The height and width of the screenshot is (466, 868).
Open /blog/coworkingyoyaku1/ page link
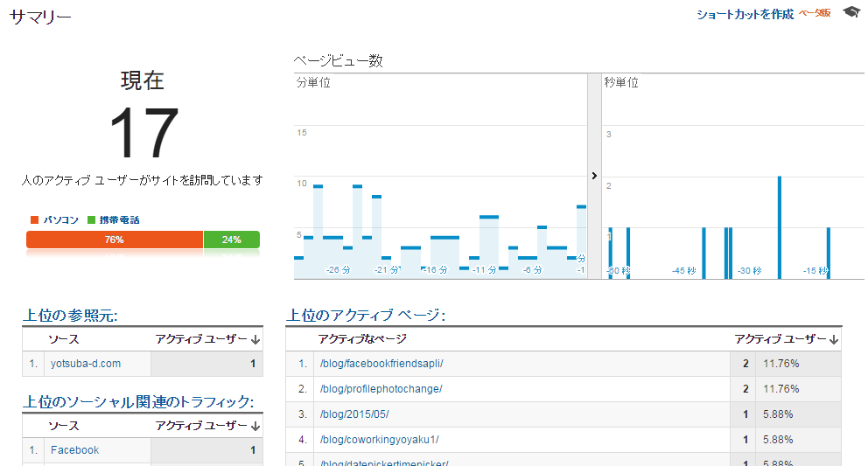point(379,440)
